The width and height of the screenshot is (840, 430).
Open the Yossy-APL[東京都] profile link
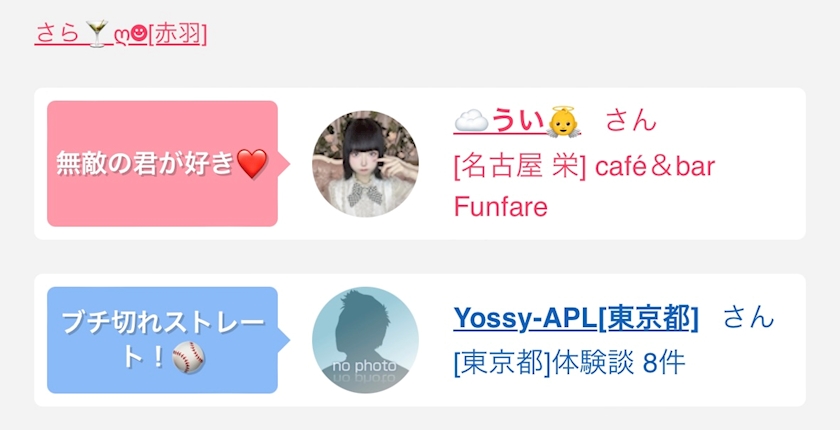pos(576,318)
